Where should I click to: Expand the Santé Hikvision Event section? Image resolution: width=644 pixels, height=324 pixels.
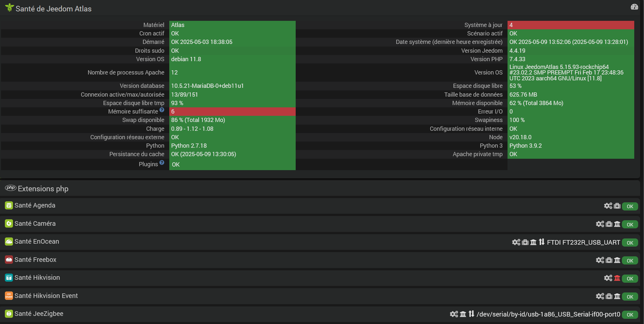tap(320, 296)
